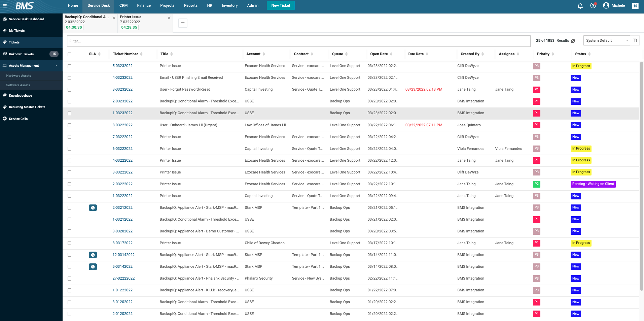Screen dimensions: 644x321
Task: Click the Pending - Waiting on Client status badge
Action: pos(593,184)
